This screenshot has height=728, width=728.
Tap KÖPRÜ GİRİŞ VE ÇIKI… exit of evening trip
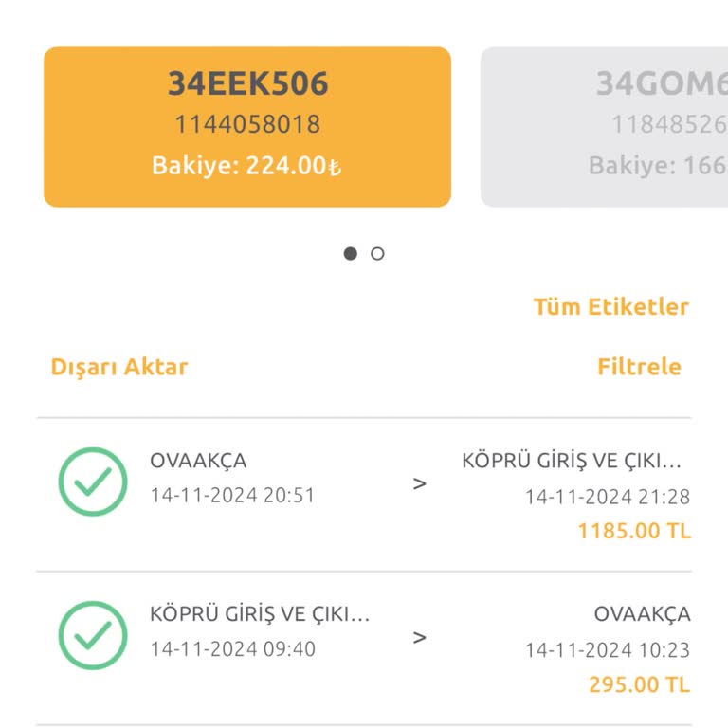click(x=573, y=462)
